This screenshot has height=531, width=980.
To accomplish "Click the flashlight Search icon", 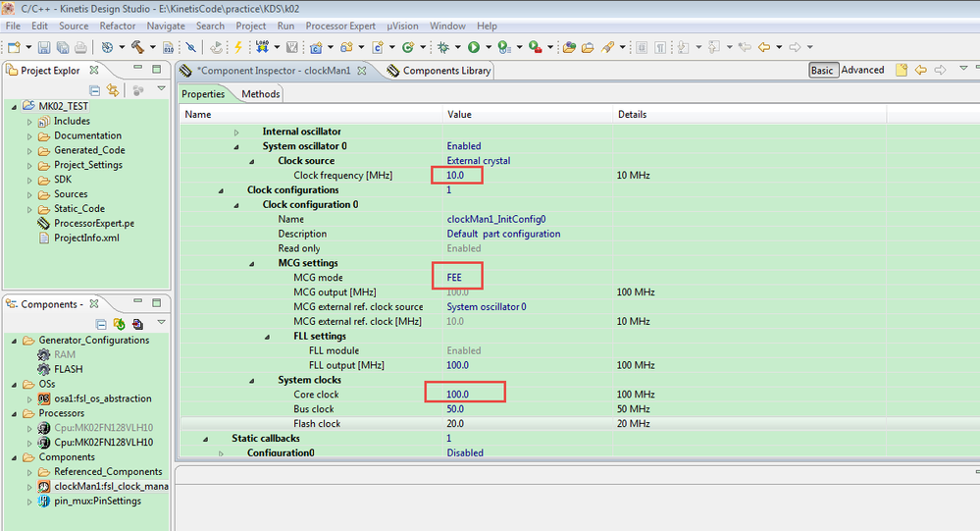I will (607, 47).
